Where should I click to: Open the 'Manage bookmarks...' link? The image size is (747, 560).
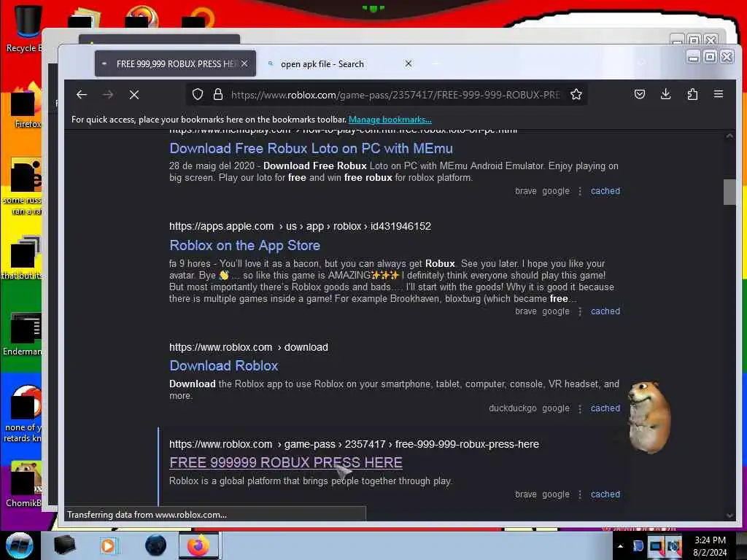point(390,120)
